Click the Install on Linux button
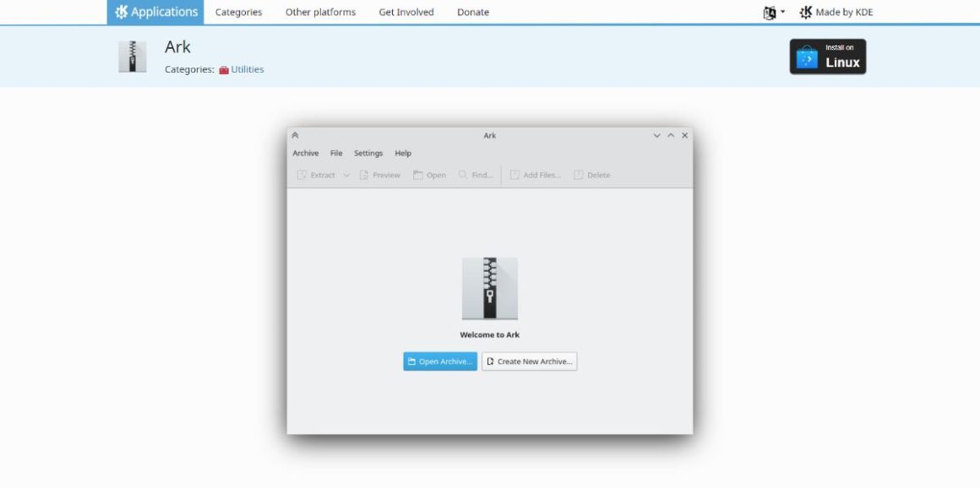Screen dimensions: 980x488 tap(827, 56)
